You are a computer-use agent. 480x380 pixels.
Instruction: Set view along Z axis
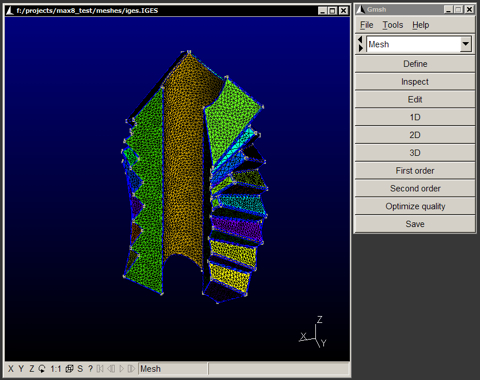[31, 369]
